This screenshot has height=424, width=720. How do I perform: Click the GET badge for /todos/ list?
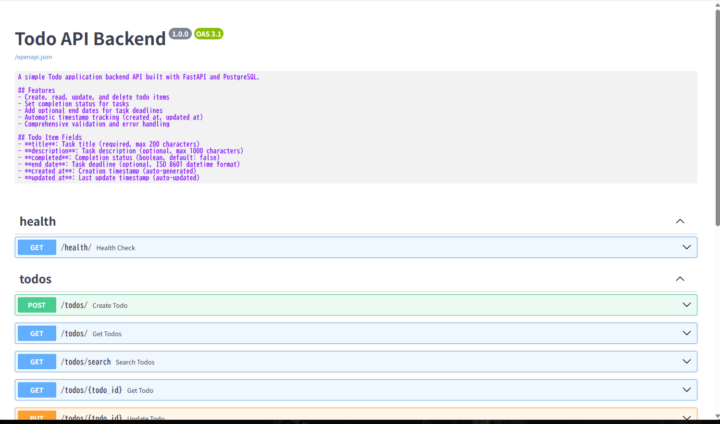pyautogui.click(x=36, y=333)
